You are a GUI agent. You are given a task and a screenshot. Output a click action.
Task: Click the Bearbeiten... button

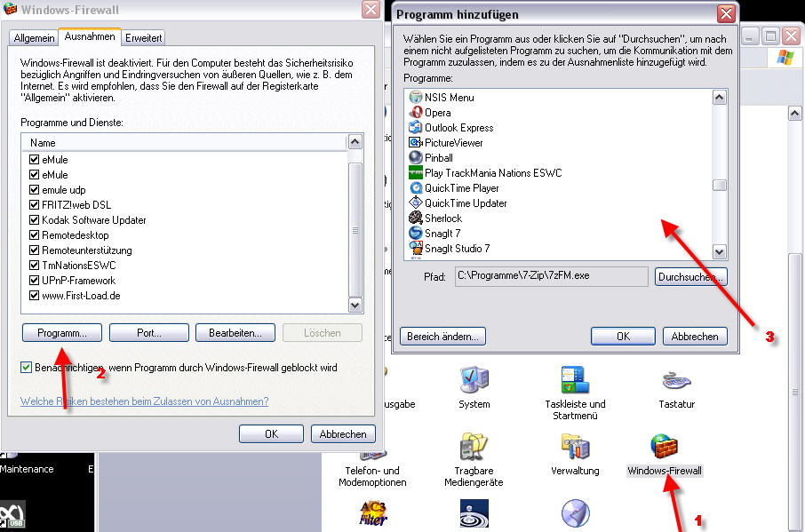click(x=235, y=333)
